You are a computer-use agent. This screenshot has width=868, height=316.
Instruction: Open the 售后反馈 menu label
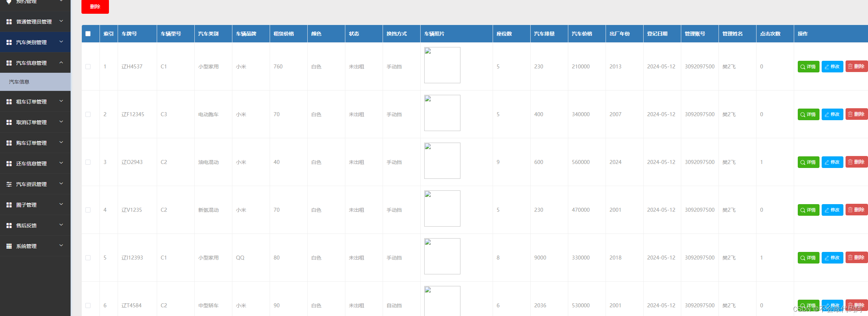click(x=26, y=226)
